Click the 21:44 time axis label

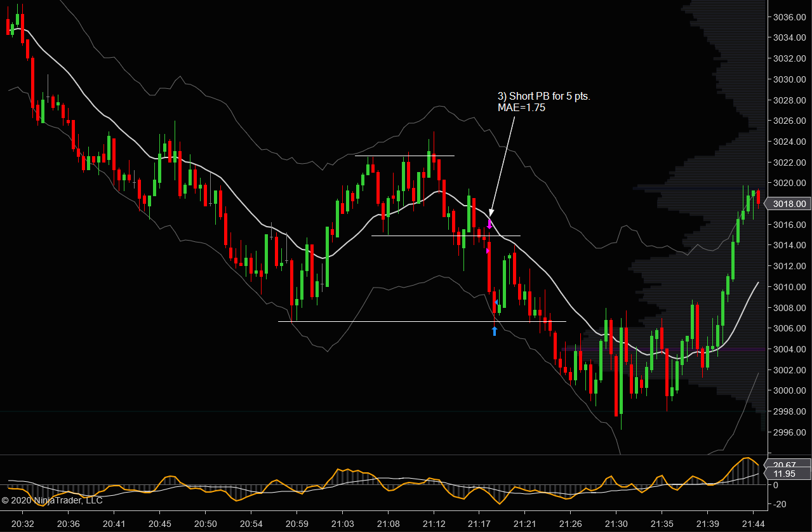[753, 524]
